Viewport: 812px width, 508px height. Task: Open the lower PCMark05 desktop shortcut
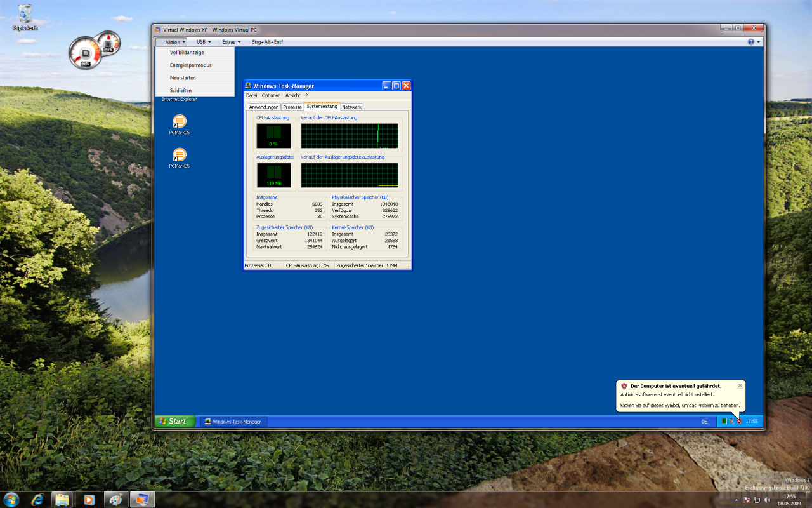(180, 157)
